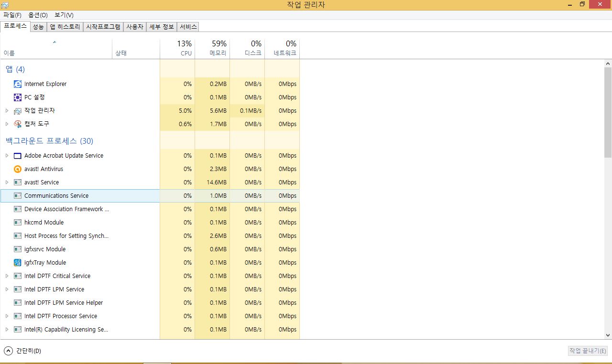Click the Intel DPTF LPM Service Helper icon

click(x=18, y=303)
